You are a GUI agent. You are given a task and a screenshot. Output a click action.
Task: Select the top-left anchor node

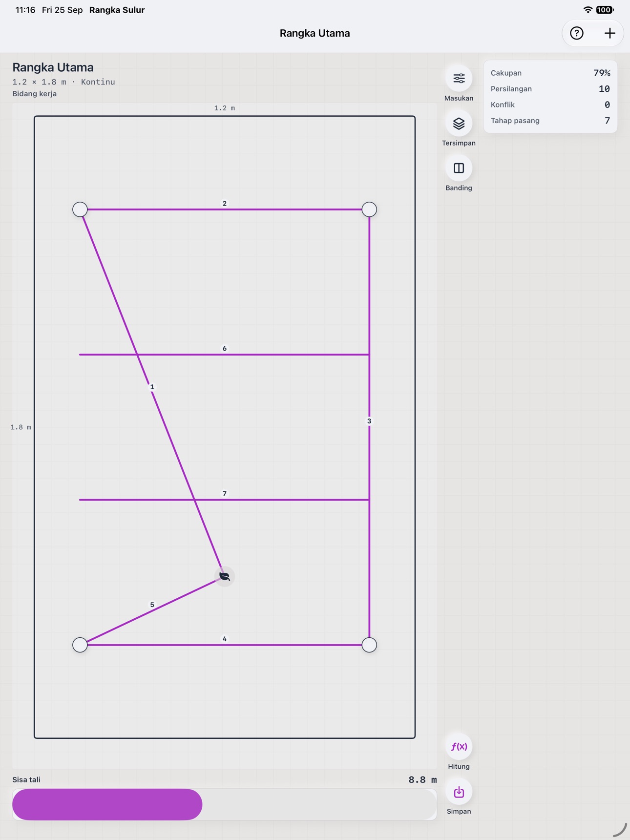tap(80, 210)
